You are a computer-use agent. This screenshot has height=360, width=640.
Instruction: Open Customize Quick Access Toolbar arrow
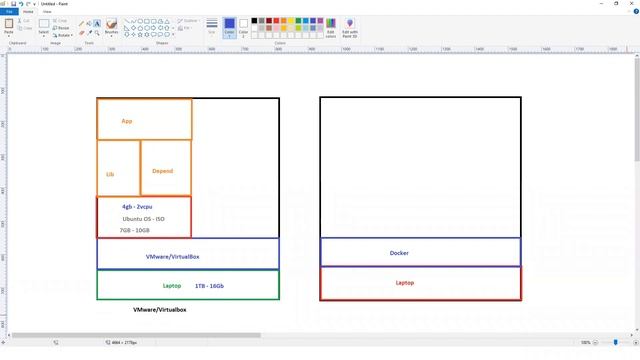[x=34, y=4]
